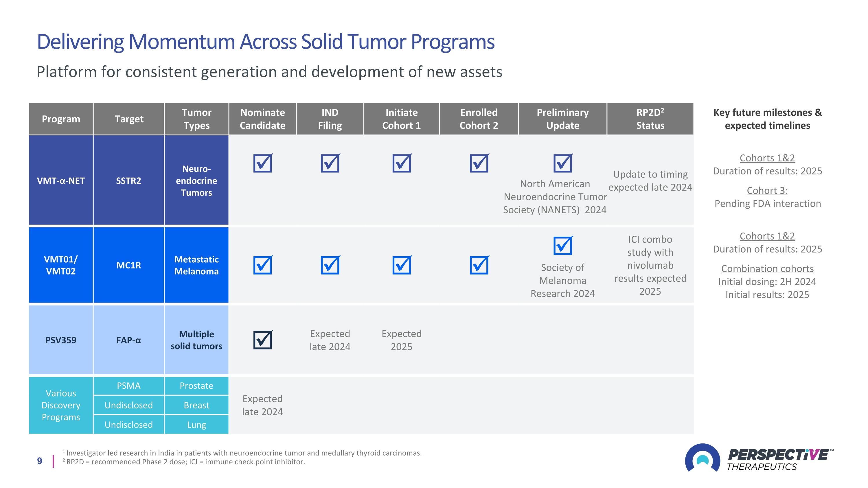Click the VMT01/VMT02 Nominate Candidate checkmark

(x=263, y=265)
